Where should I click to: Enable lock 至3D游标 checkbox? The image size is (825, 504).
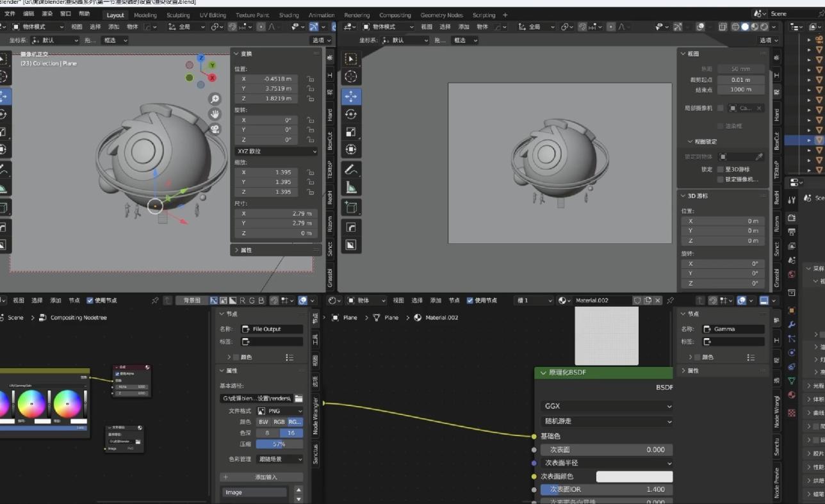tap(721, 170)
